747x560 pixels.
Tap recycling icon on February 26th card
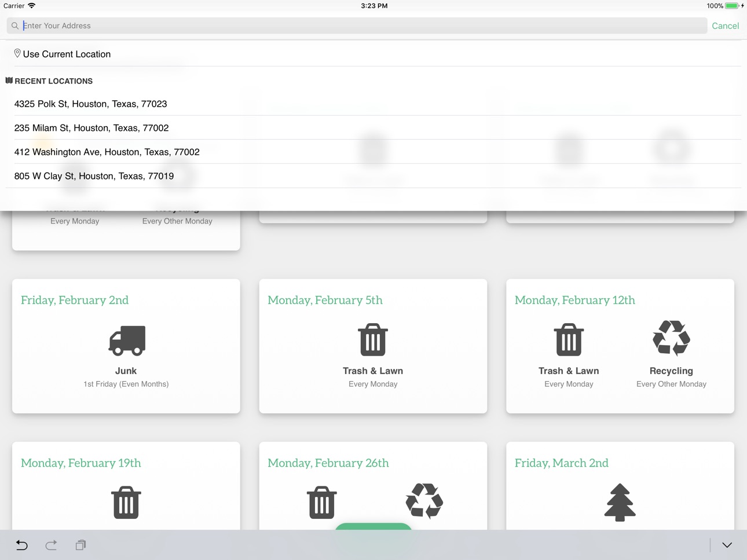tap(424, 500)
